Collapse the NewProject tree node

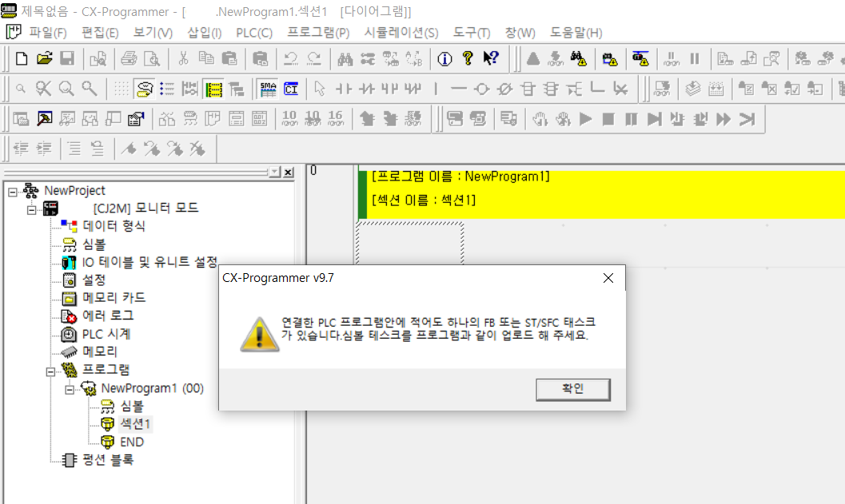pyautogui.click(x=13, y=192)
